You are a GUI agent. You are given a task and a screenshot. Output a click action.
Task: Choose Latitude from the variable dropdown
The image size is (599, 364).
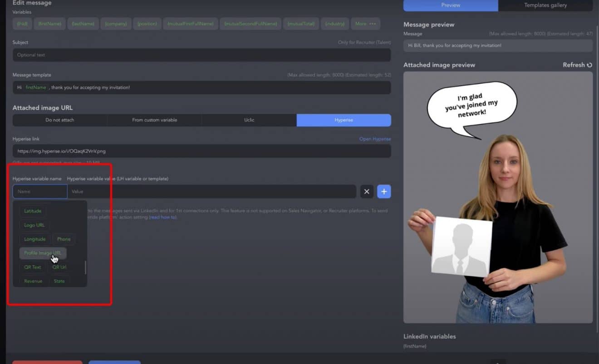point(33,211)
